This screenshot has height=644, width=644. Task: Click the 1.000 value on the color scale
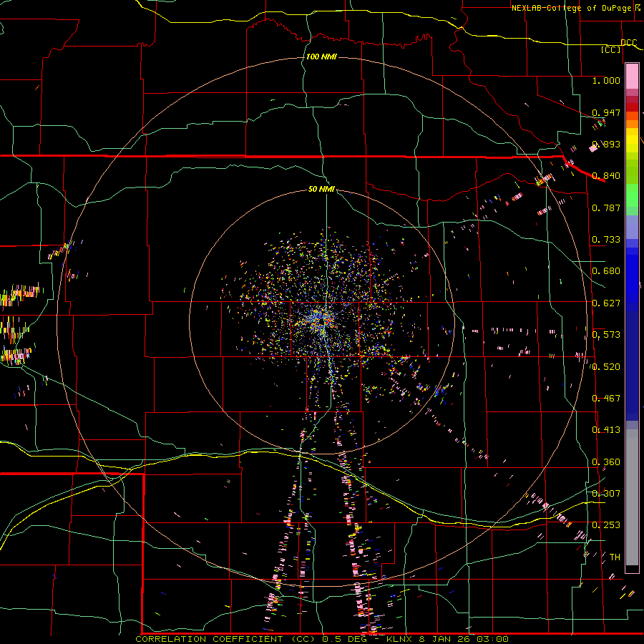[606, 80]
